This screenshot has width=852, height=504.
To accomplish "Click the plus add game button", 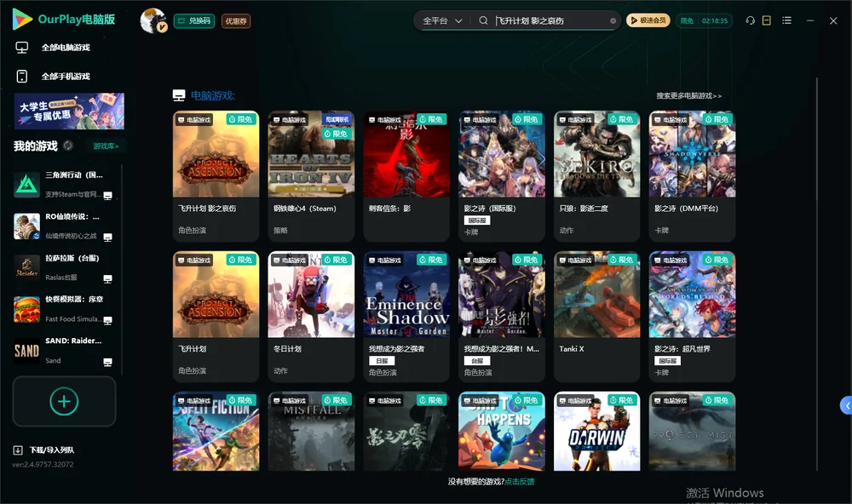I will (x=64, y=401).
